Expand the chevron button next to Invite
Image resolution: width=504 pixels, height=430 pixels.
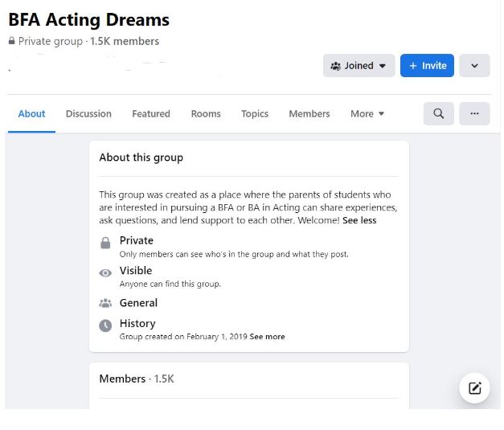click(x=474, y=66)
